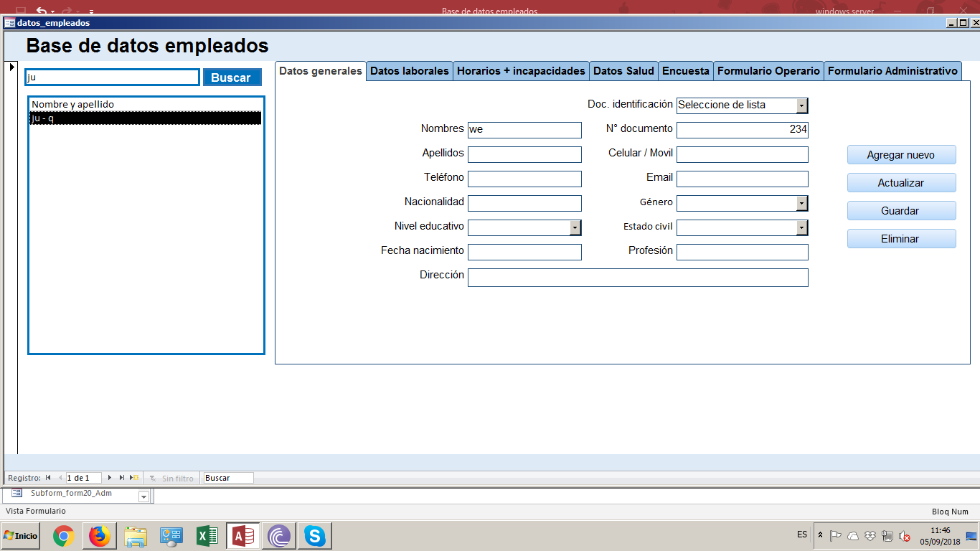The image size is (980, 551).
Task: Switch to Excel in taskbar
Action: coord(207,536)
